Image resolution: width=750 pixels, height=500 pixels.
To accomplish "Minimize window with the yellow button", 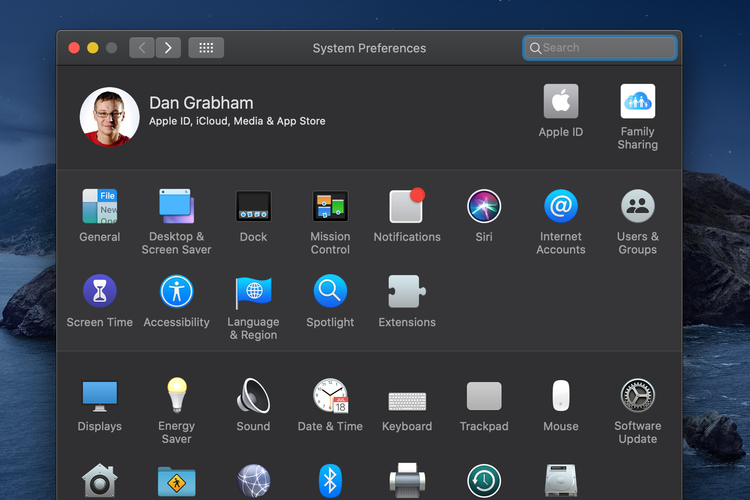I will pyautogui.click(x=93, y=48).
